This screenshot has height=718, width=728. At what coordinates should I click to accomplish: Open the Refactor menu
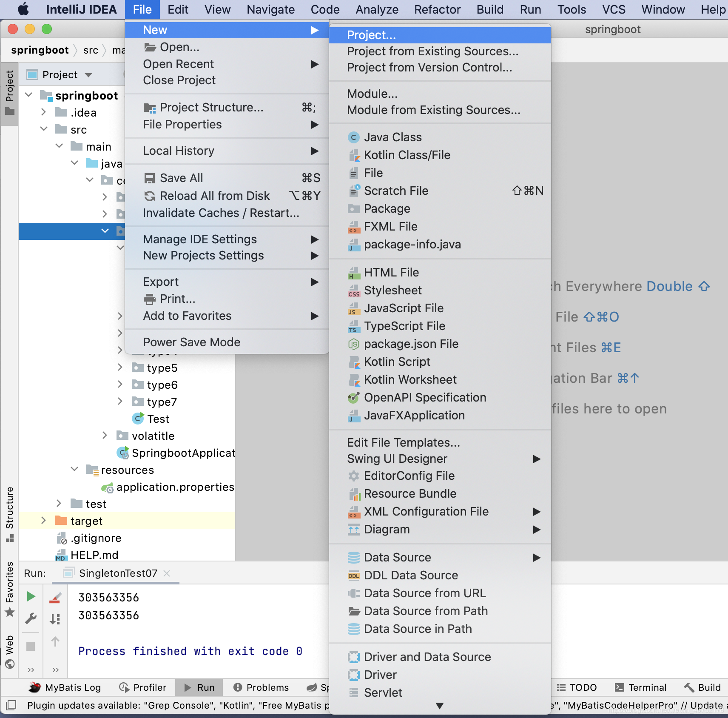coord(437,9)
